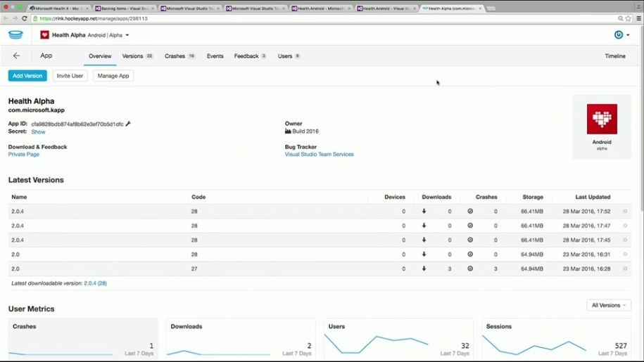Click crashes icon for version updated 17:52
Viewport: 644px width, 362px height.
point(470,211)
